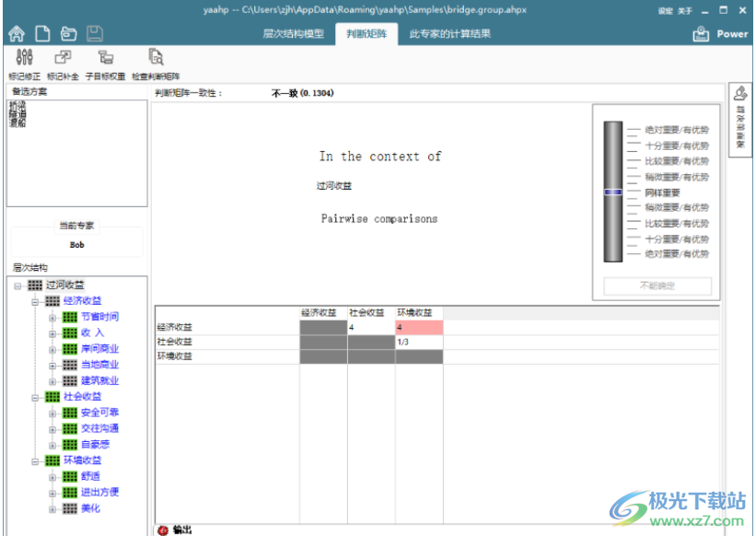Open the vertical side panel tab on right edge
The image size is (756, 536).
coord(740,120)
